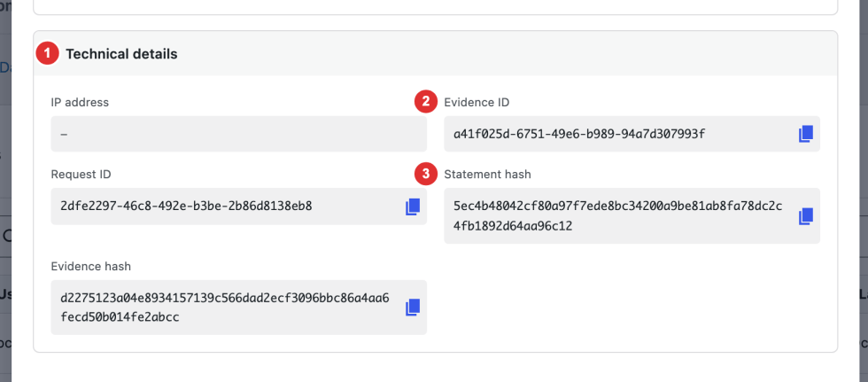
Task: Click the IP address field showing a dash
Action: [x=238, y=134]
